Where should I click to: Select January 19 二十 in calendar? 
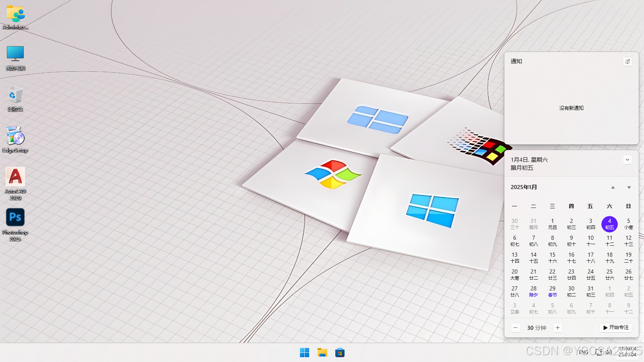click(629, 258)
